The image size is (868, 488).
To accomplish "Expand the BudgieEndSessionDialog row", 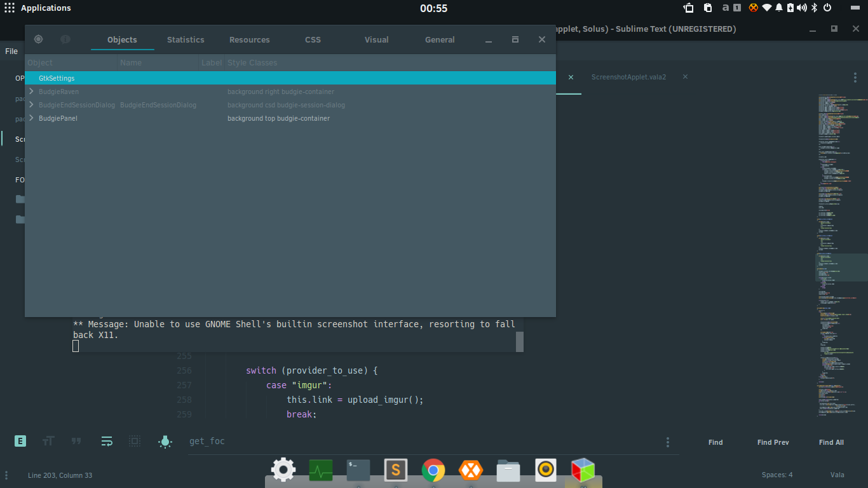I will pos(31,105).
